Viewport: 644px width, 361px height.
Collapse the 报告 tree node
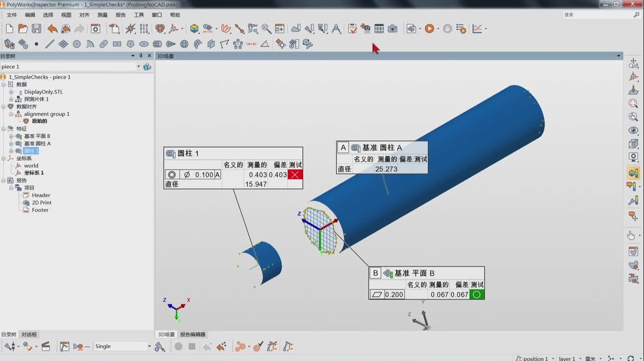3,180
